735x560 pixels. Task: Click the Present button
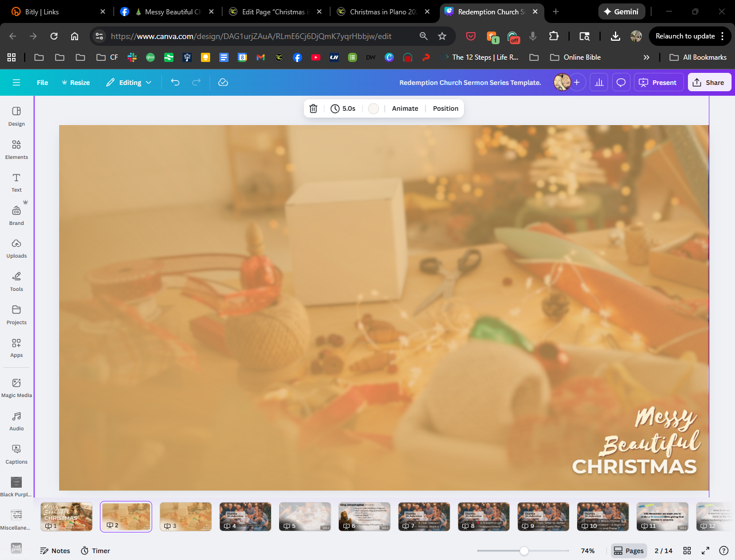click(x=659, y=83)
